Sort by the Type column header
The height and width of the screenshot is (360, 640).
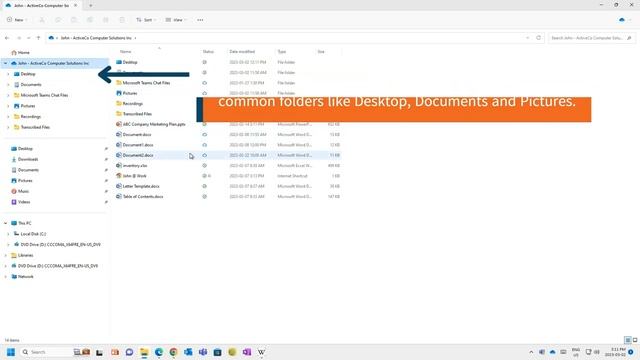click(x=282, y=51)
